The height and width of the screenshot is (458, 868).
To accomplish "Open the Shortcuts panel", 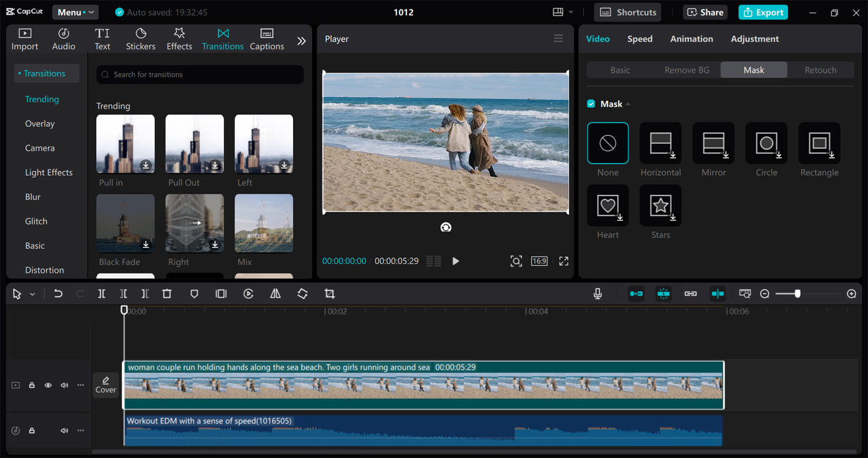I will [x=628, y=12].
